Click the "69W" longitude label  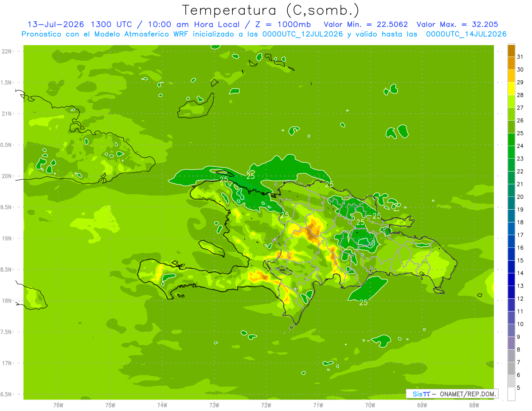pos(422,405)
